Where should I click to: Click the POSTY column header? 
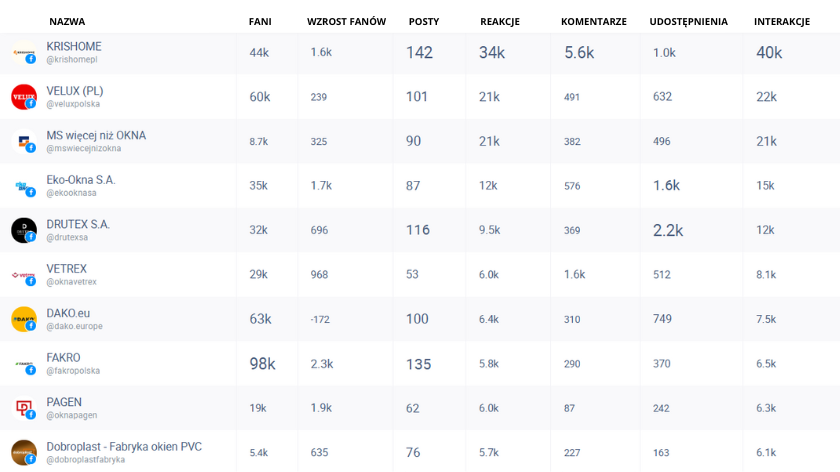424,21
